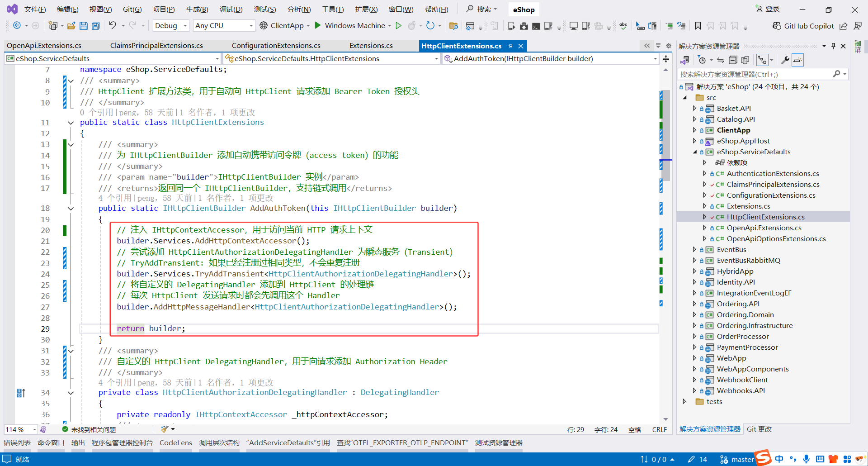
Task: Open Solution Explorer properties wrench icon
Action: 785,60
